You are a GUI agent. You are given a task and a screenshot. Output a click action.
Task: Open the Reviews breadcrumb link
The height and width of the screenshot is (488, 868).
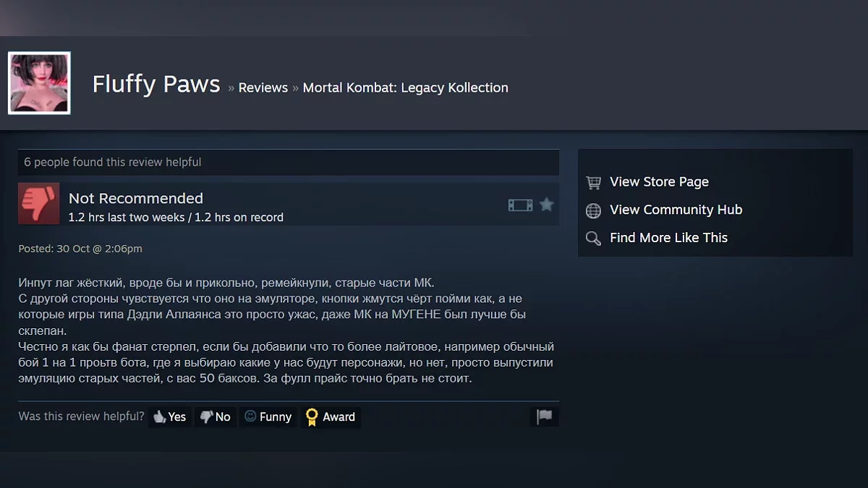263,87
